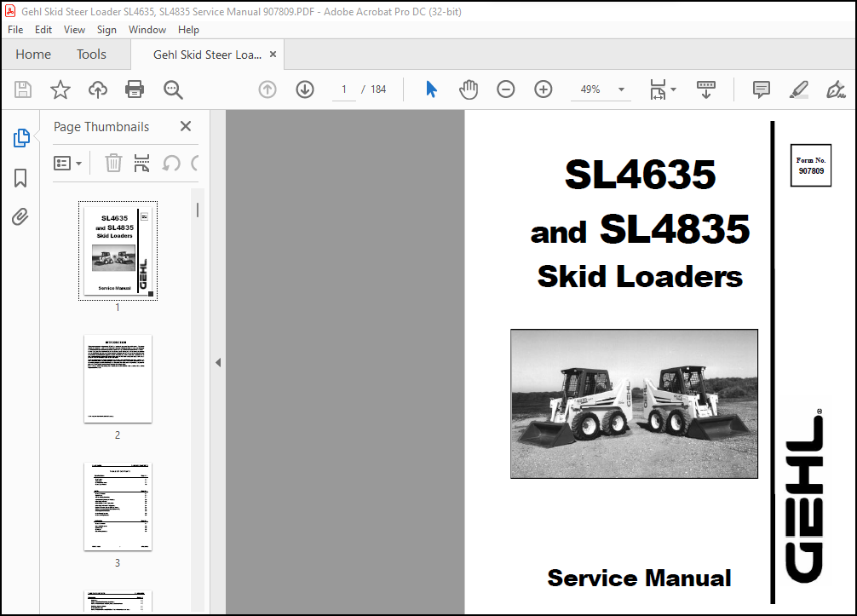Click the vertical GEHL logo
The height and width of the screenshot is (616, 857).
pyautogui.click(x=804, y=498)
